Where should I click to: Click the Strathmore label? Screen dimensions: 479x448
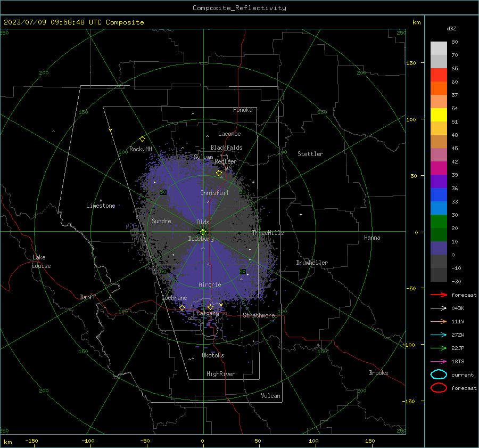coord(259,315)
